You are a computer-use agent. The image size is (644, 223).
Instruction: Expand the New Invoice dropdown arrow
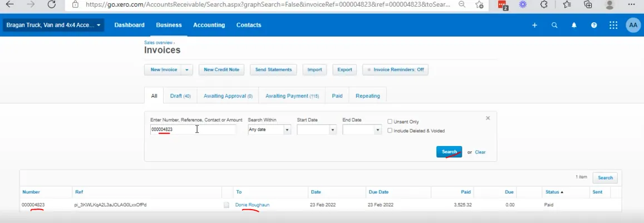[187, 70]
